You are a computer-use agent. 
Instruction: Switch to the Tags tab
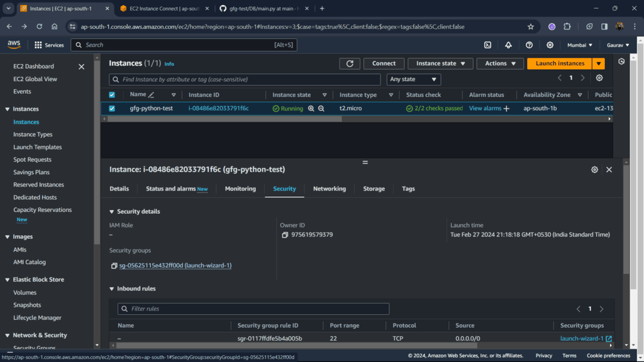coord(408,189)
